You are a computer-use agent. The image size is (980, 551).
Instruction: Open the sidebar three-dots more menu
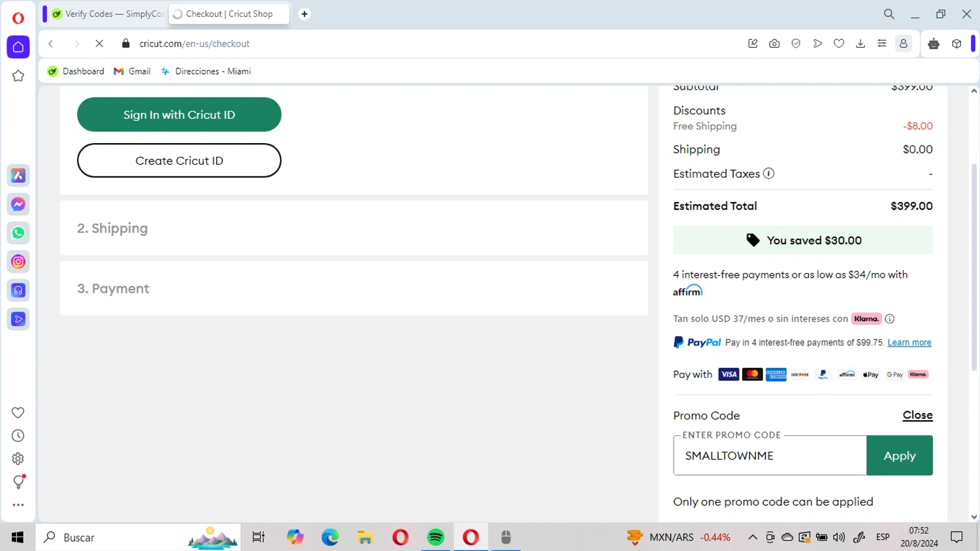click(x=18, y=505)
